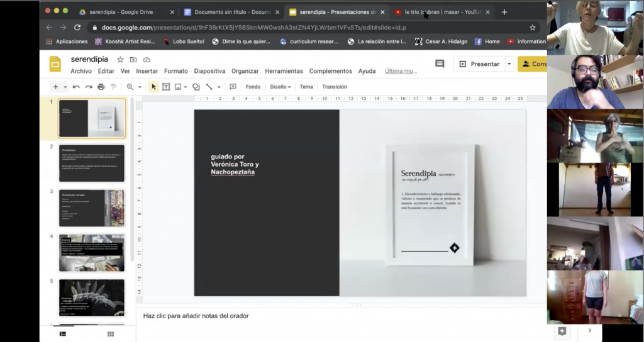Select slide 5 thumbnail

[92, 297]
